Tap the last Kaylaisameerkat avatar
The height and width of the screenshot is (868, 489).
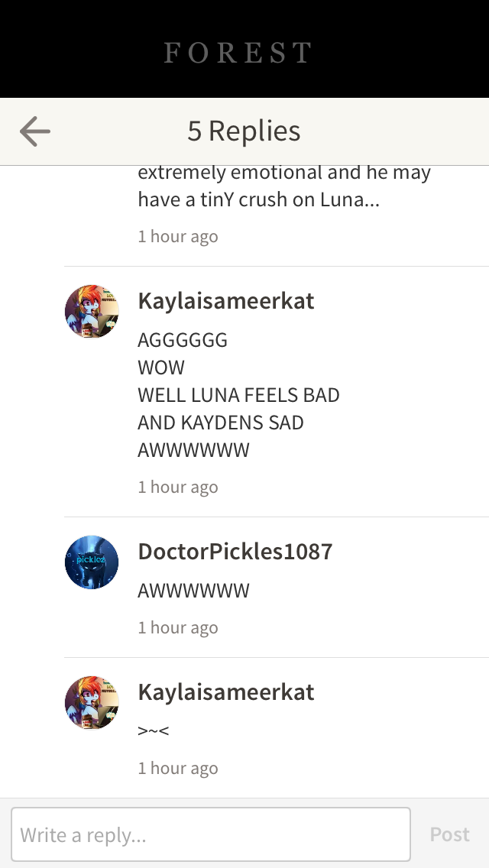click(x=92, y=702)
